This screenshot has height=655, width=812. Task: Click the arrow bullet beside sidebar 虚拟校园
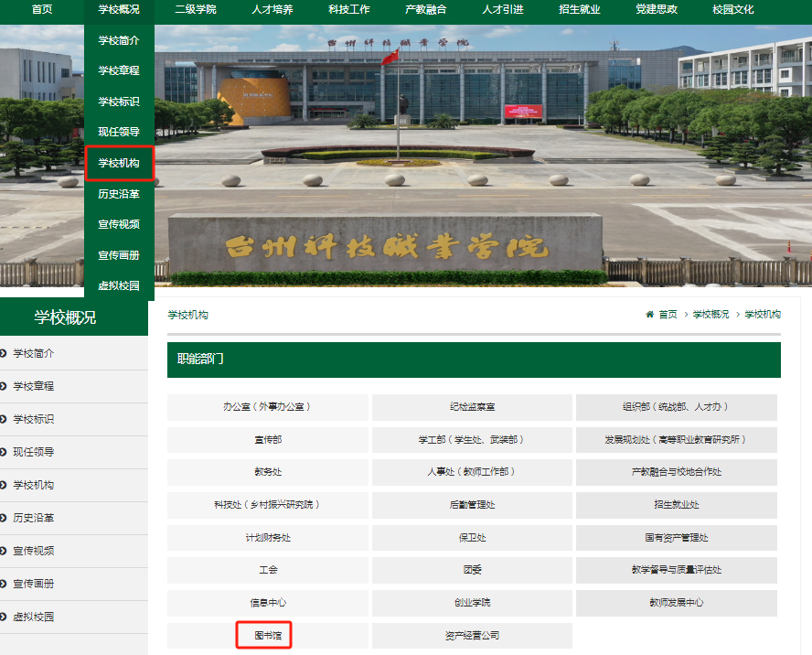coord(3,617)
